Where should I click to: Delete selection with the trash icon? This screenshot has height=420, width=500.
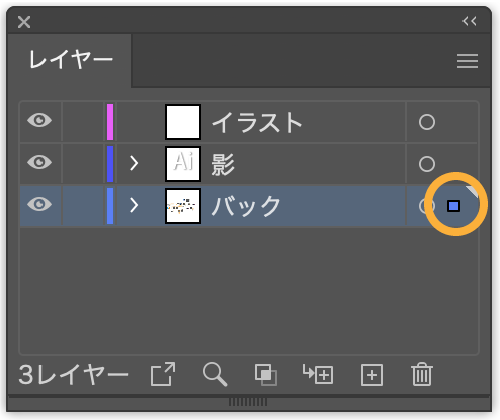(x=422, y=374)
